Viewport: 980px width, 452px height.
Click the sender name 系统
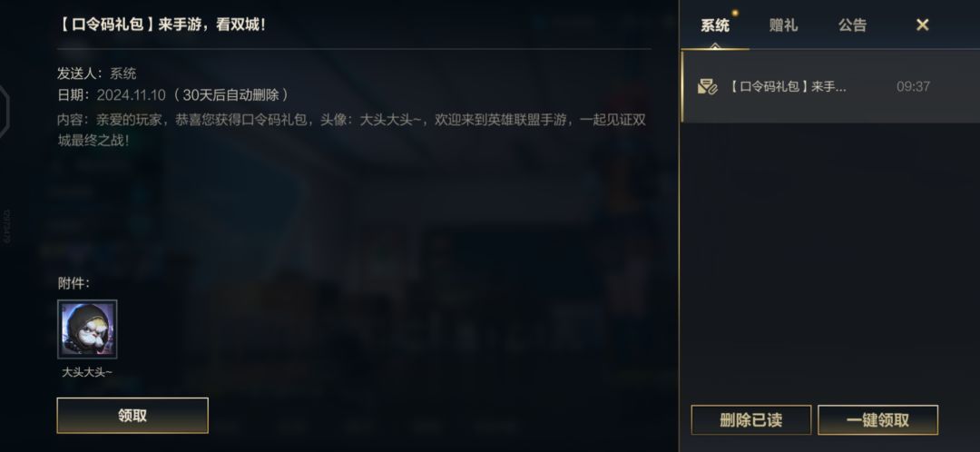click(x=123, y=74)
